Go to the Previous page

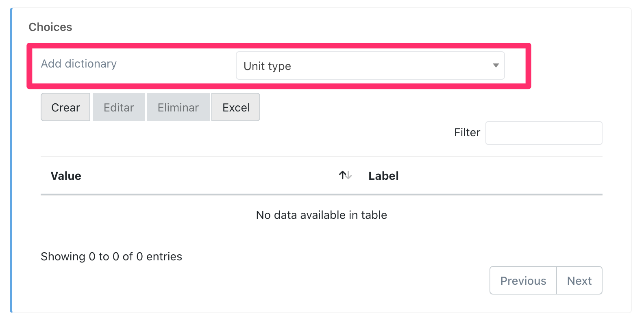523,281
